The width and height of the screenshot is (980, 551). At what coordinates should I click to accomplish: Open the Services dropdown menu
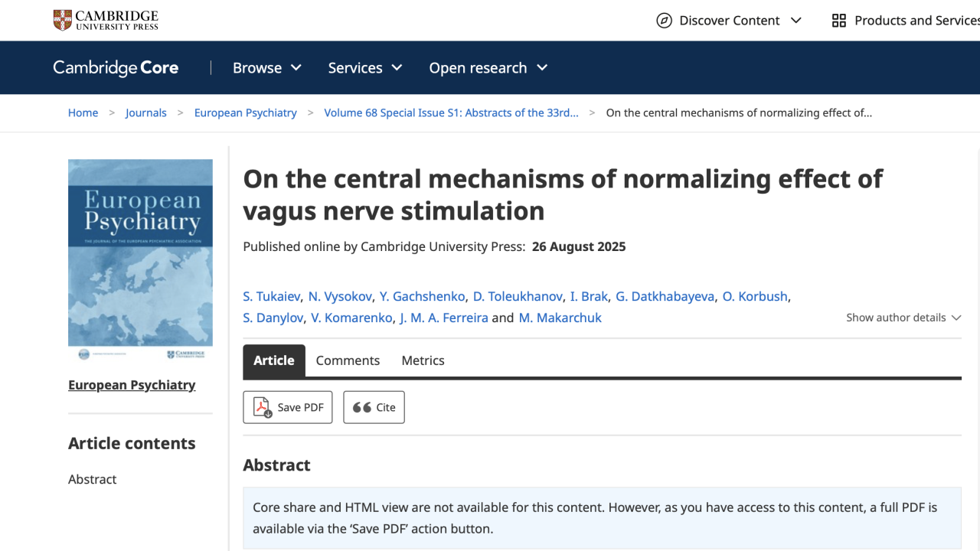click(364, 68)
